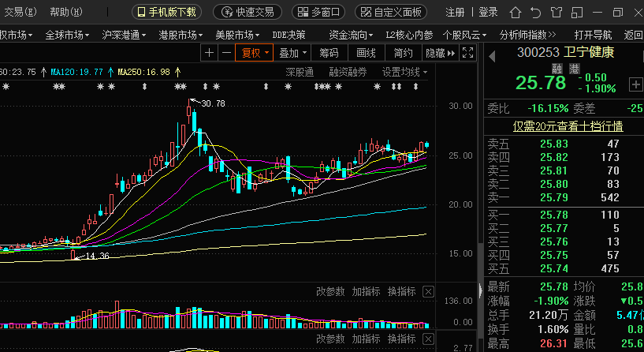Viewport: 644px width, 352px height.
Task: Toggle the 简约 simple mode
Action: (403, 53)
